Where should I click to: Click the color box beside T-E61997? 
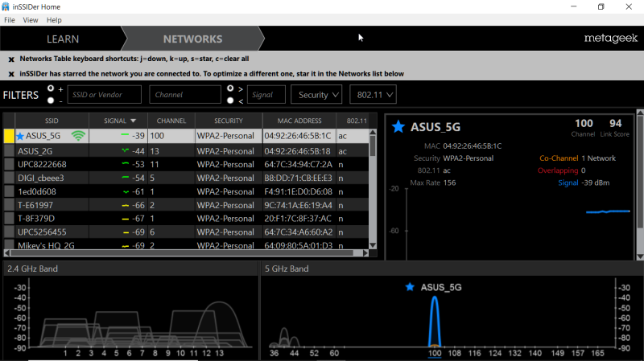click(x=9, y=205)
